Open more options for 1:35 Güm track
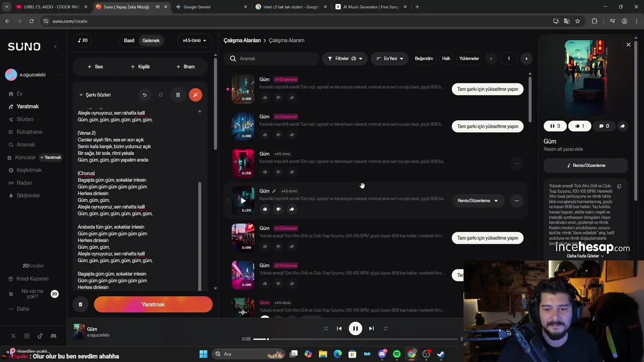This screenshot has width=644, height=362. (x=517, y=201)
